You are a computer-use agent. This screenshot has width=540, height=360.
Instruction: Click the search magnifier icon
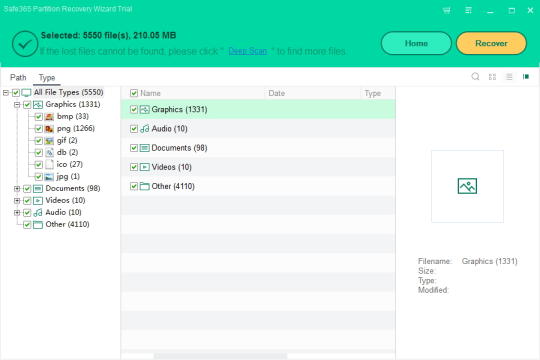click(475, 76)
